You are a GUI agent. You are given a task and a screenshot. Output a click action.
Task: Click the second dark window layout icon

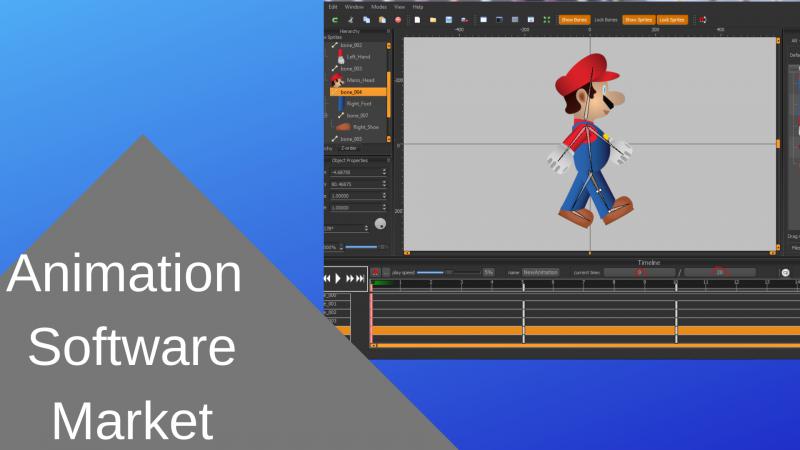click(499, 20)
